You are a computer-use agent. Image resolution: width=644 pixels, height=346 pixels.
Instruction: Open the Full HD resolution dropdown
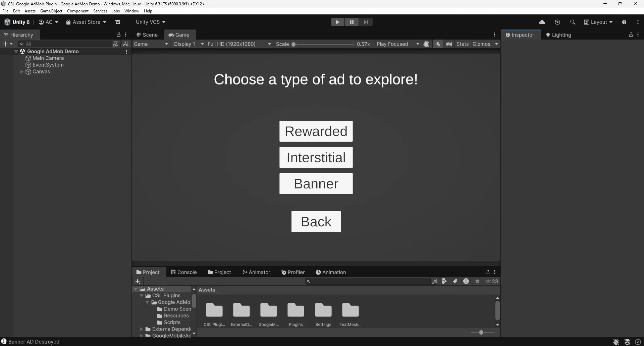click(239, 44)
